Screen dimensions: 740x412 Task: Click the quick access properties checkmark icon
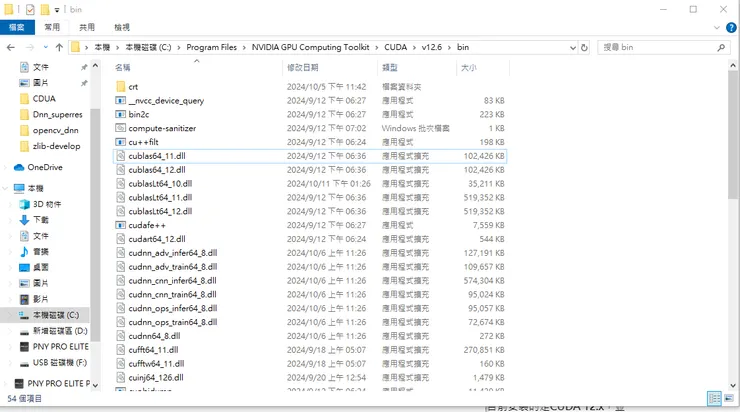pyautogui.click(x=30, y=9)
